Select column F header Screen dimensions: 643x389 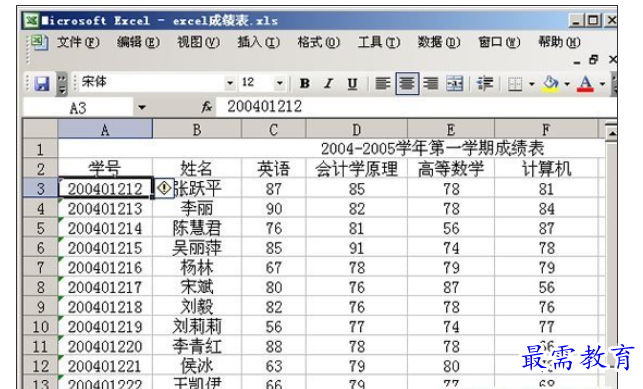coord(546,130)
